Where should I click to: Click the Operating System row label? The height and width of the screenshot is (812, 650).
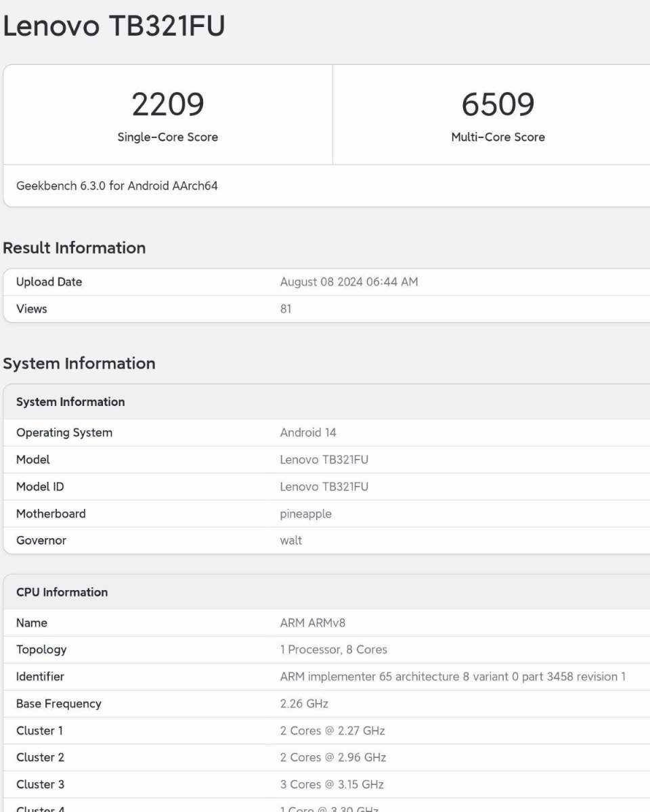pyautogui.click(x=64, y=432)
